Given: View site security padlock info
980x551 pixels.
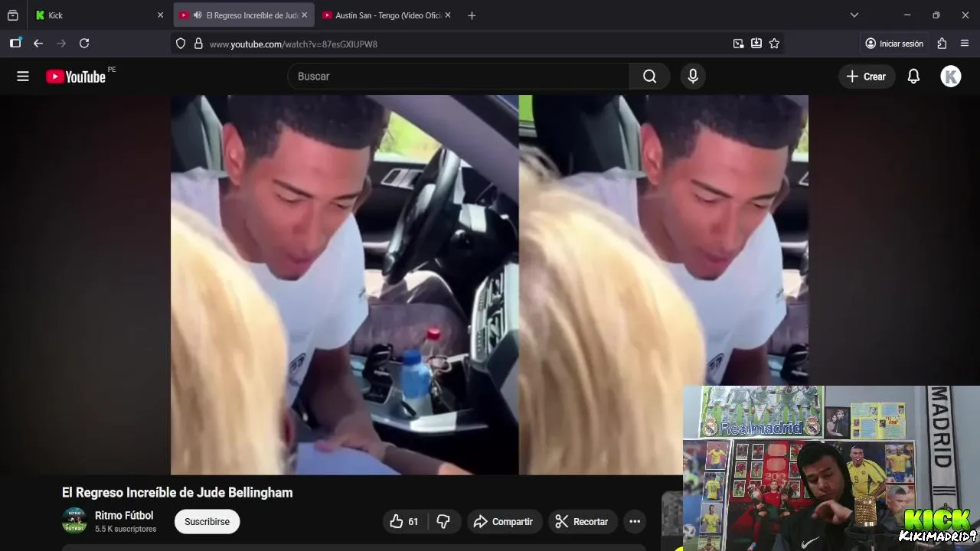Looking at the screenshot, I should [198, 44].
